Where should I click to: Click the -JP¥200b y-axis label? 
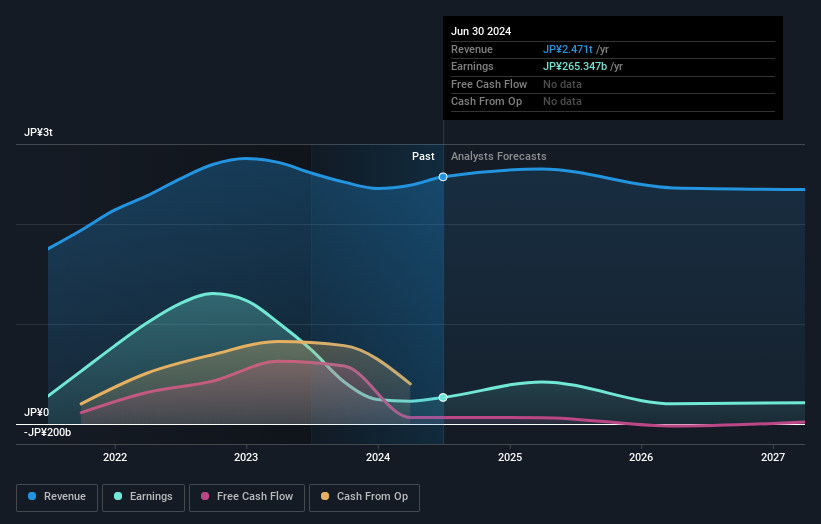[48, 432]
